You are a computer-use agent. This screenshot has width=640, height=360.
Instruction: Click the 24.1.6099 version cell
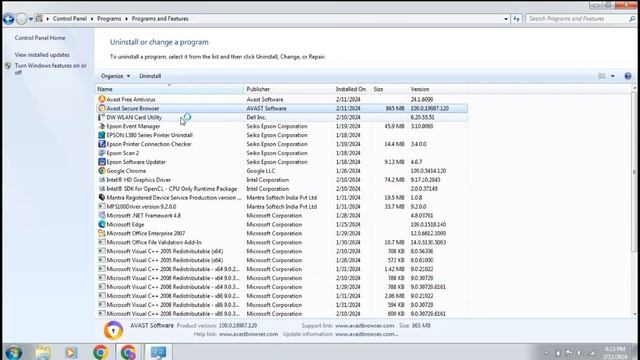[422, 99]
